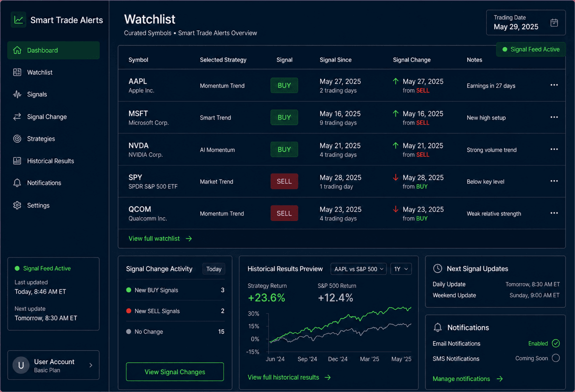Click the red down arrow in QCOM row

coord(395,209)
